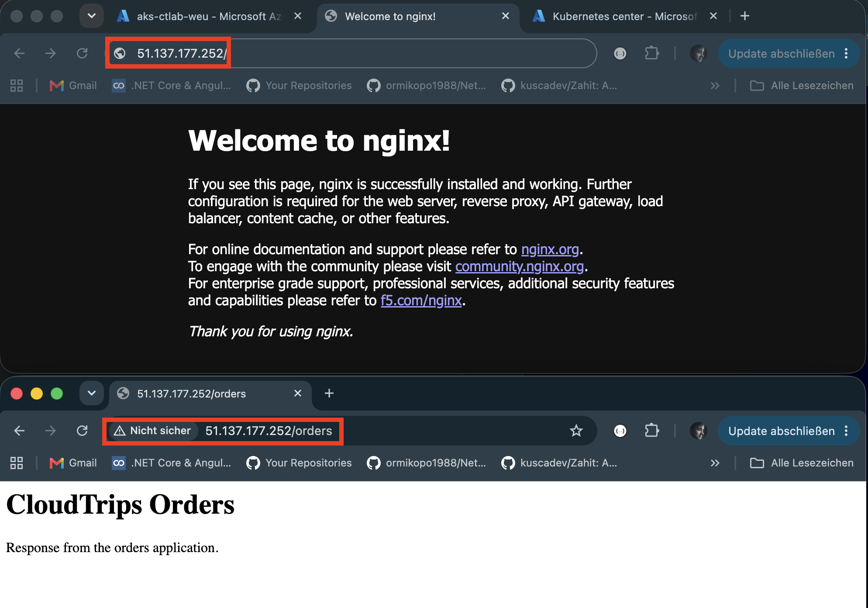The height and width of the screenshot is (608, 868).
Task: Open kuscadev/Zahit bookmark in the bottom window
Action: click(x=560, y=463)
